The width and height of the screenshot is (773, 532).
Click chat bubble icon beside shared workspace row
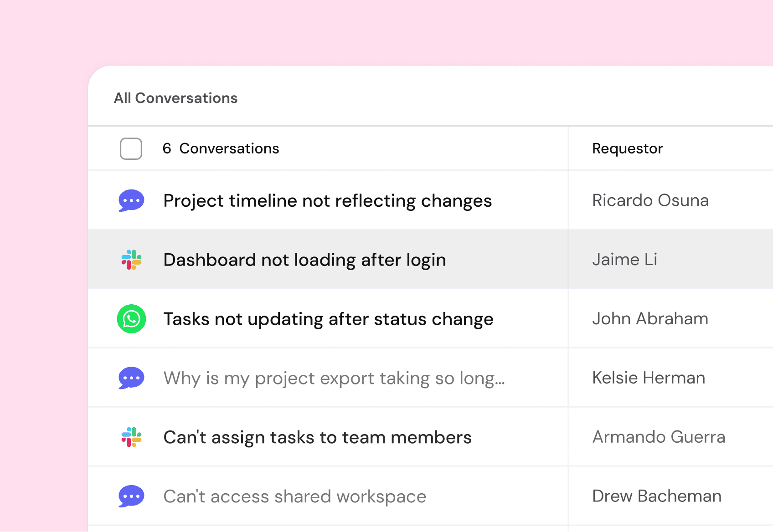(x=131, y=496)
